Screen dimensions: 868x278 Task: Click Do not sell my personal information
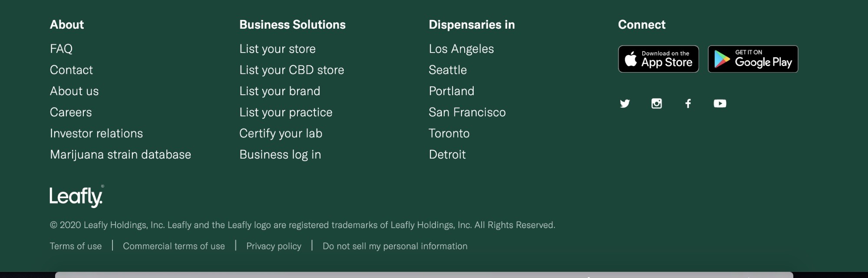tap(395, 246)
